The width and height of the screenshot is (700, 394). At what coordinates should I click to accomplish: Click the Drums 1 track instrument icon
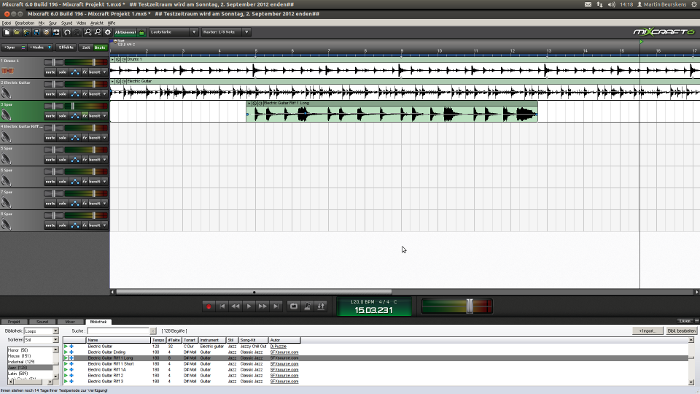(x=7, y=71)
